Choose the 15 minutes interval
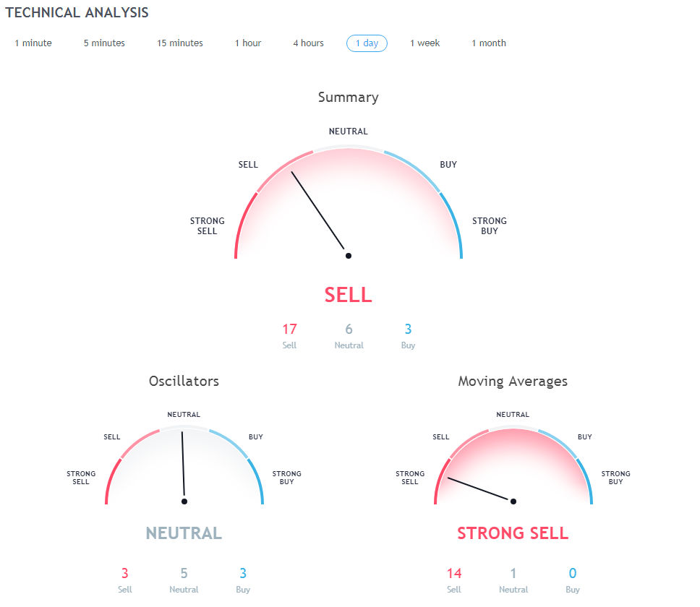Image resolution: width=700 pixels, height=607 pixels. click(x=179, y=43)
